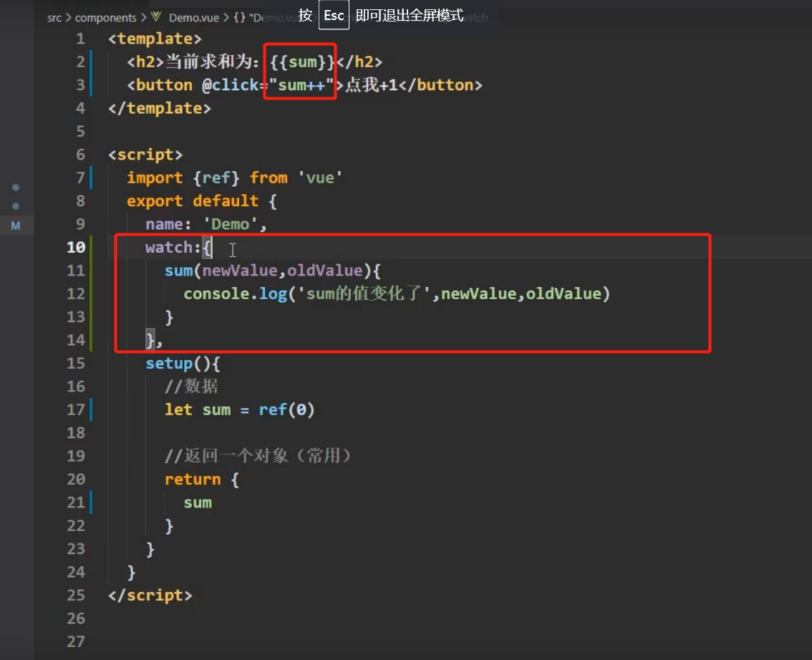Click line number 6 in gutter
Screen dimensions: 812x660
click(80, 155)
